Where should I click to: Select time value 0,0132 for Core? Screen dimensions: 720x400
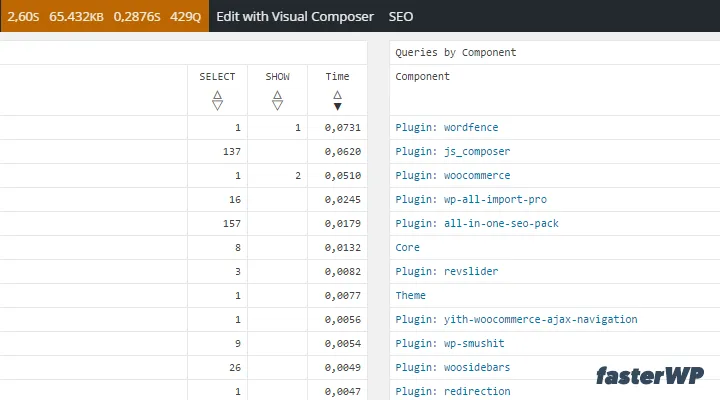point(343,248)
